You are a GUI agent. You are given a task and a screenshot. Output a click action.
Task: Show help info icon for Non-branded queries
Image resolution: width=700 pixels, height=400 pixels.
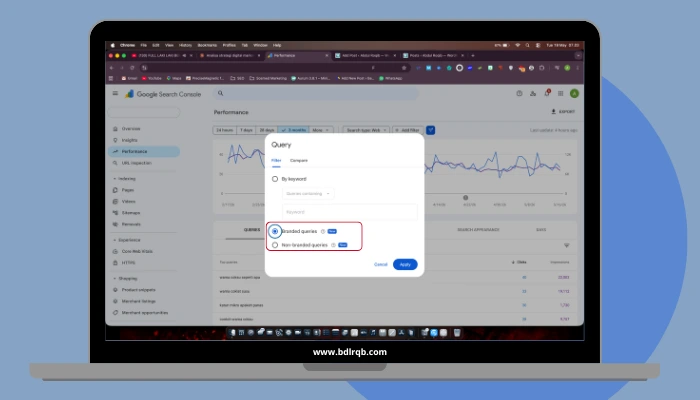click(x=333, y=245)
